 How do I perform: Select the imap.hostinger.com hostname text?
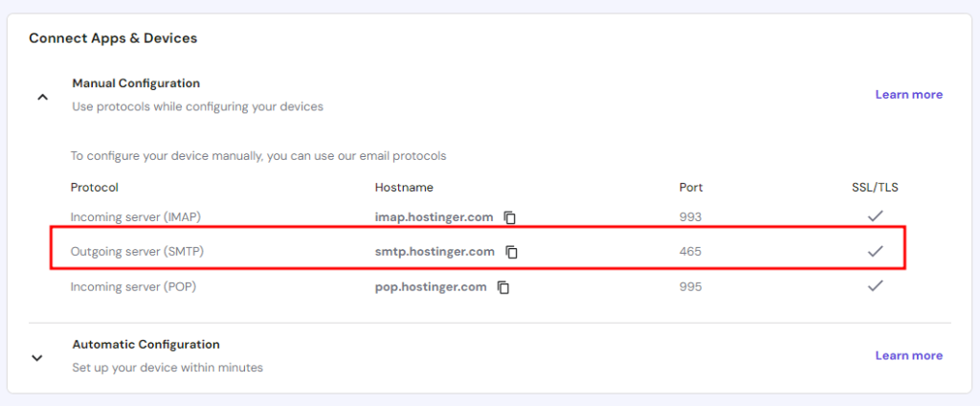click(x=434, y=217)
